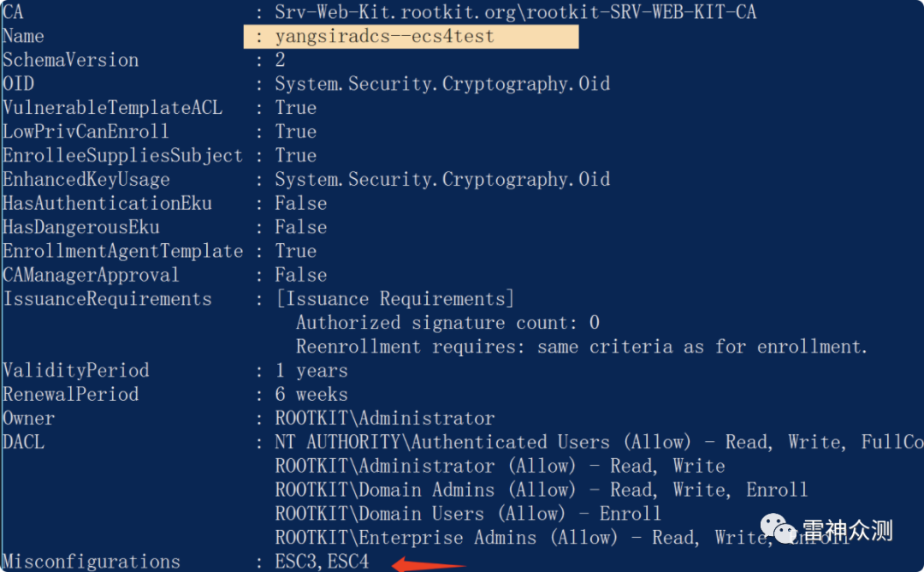Click the WeChat logo watermark icon
This screenshot has width=924, height=572.
click(x=778, y=528)
